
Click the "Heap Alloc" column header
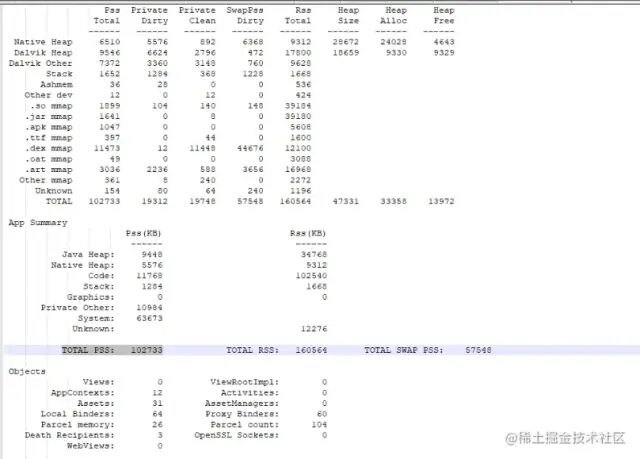(394, 16)
